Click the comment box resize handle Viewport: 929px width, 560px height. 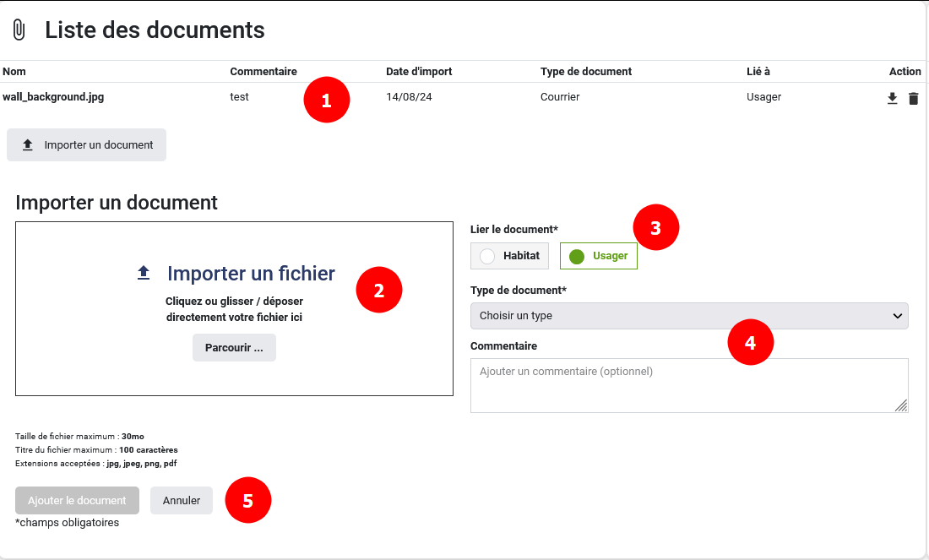901,405
